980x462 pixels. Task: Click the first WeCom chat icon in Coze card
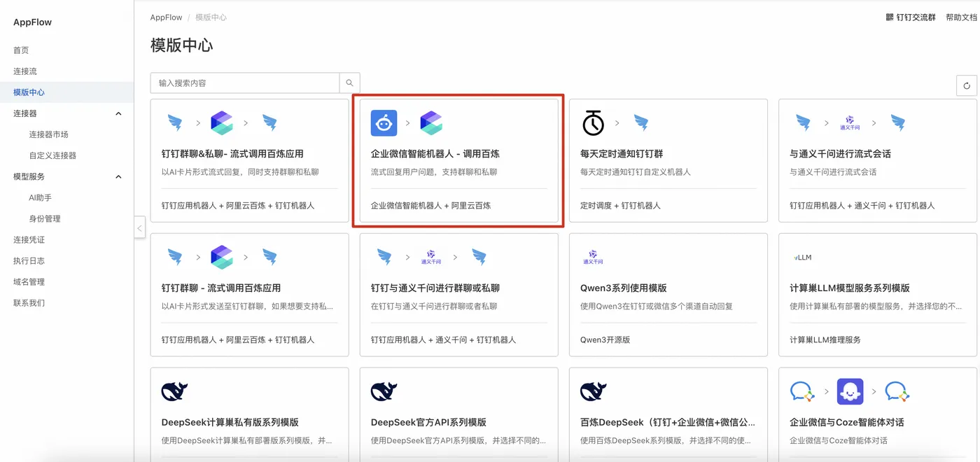pos(802,392)
